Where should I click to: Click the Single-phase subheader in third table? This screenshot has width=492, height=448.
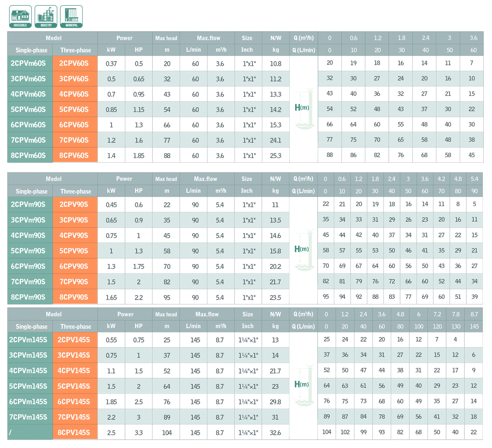32,326
